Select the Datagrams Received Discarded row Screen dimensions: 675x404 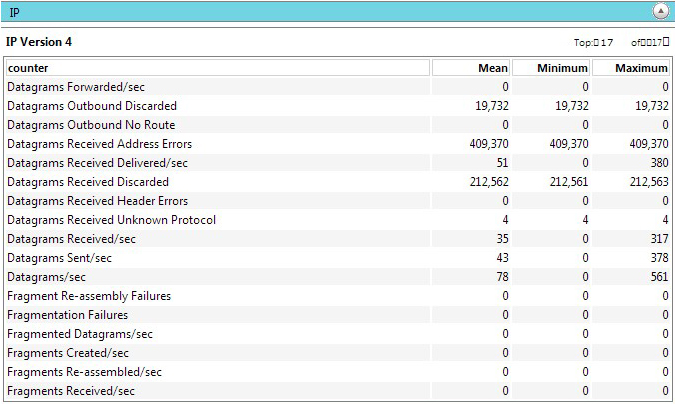(338, 182)
